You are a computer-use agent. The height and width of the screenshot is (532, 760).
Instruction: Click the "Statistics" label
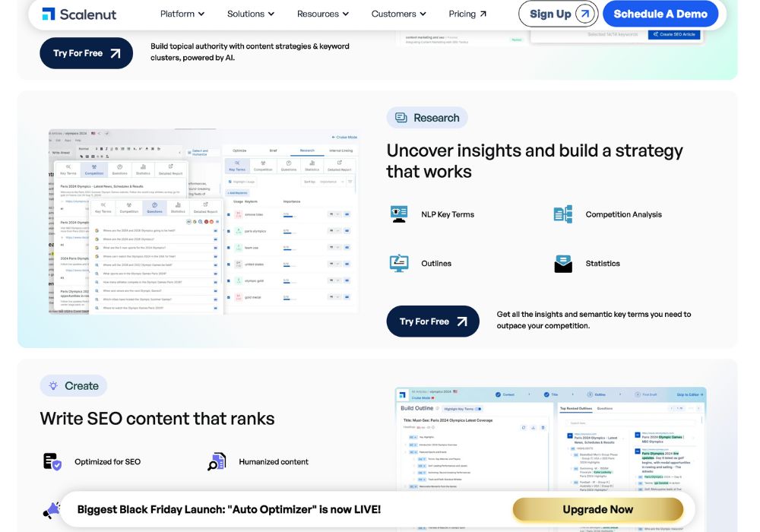pos(603,264)
